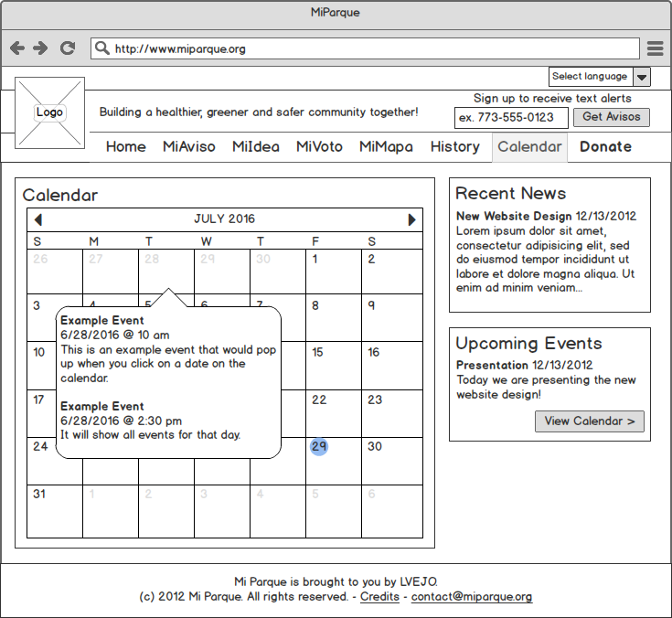Viewport: 672px width, 618px height.
Task: Select July 16 on the calendar
Action: tap(391, 366)
